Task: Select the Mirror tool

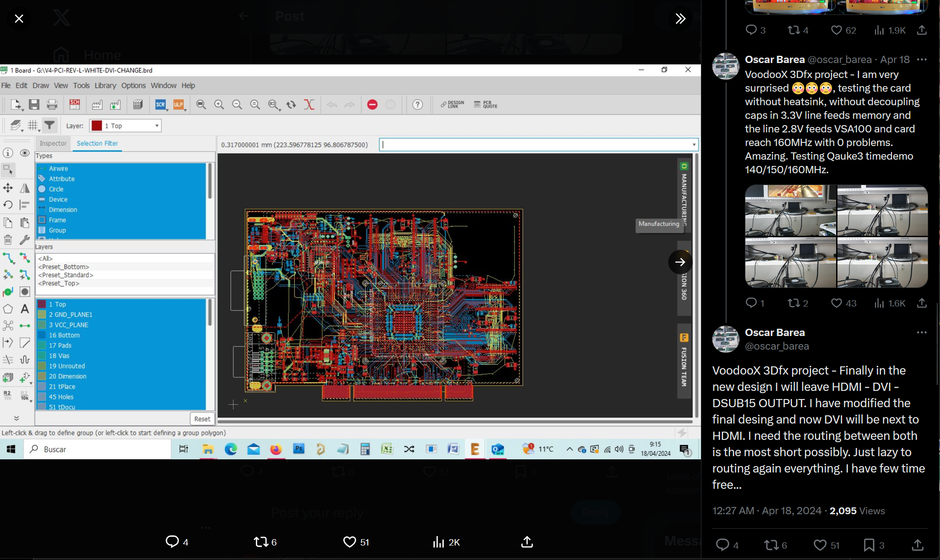Action: point(25,188)
